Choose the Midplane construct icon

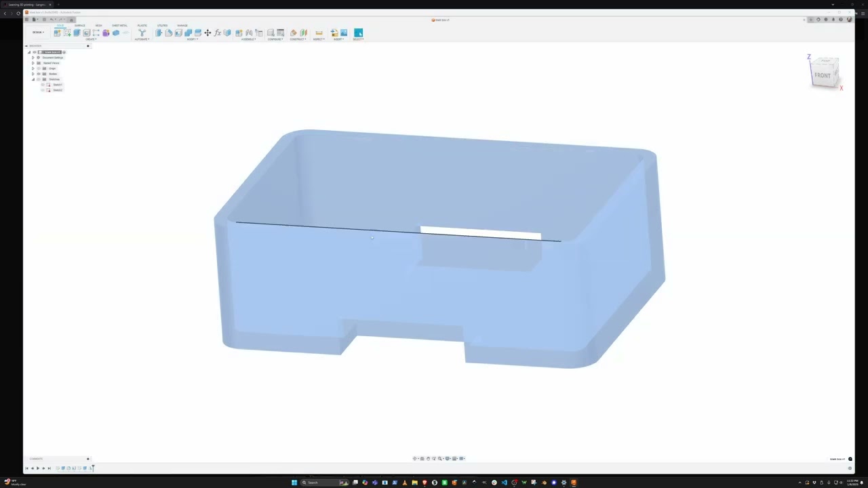[x=303, y=33]
